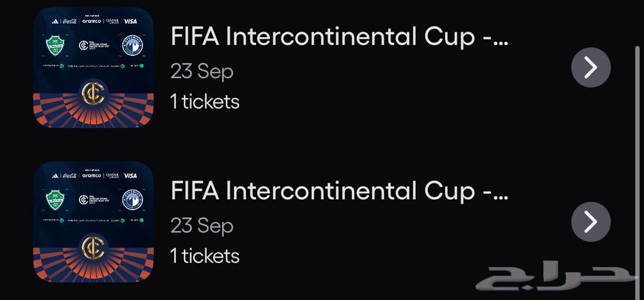
Task: Open the second FIFA Intercontinental Cup title
Action: (339, 191)
